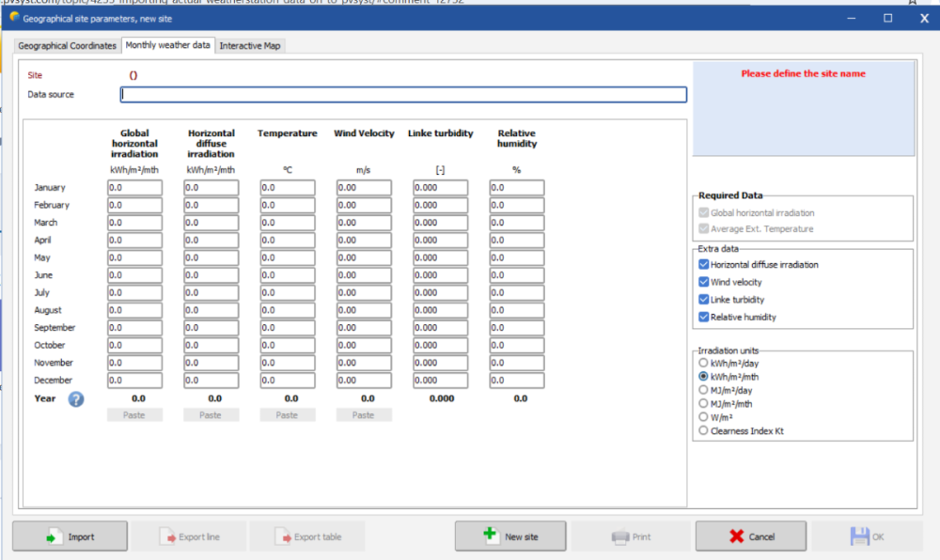Select the Clearness Index Kt option
This screenshot has height=560, width=940.
point(703,430)
